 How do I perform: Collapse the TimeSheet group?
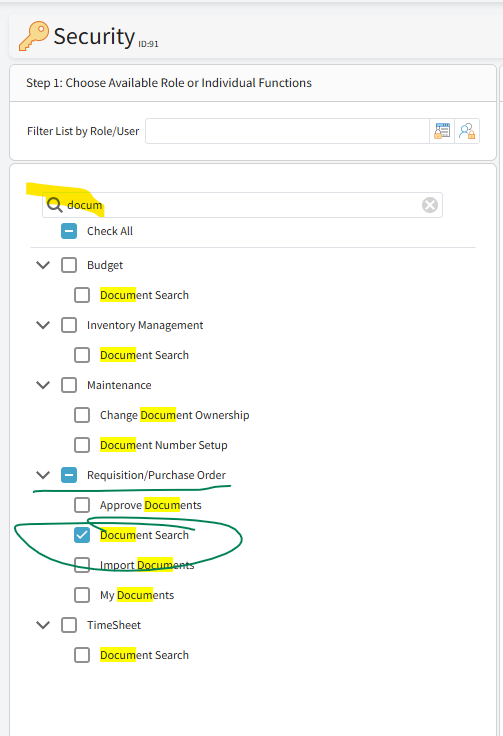[x=43, y=625]
